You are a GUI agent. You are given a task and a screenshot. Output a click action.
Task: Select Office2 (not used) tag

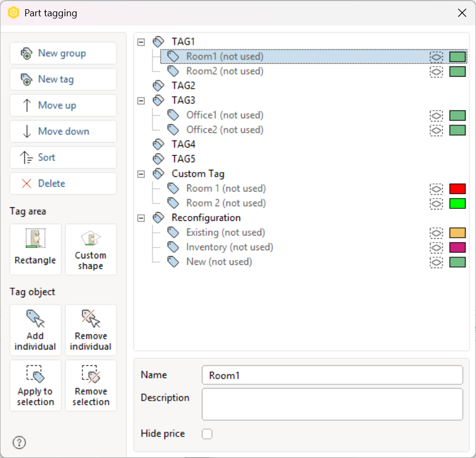pos(225,130)
